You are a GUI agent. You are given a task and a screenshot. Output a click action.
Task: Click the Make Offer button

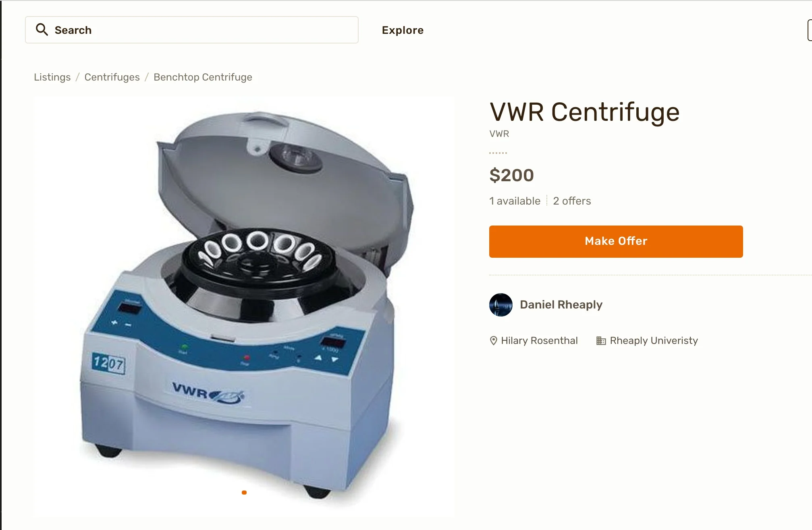click(x=616, y=241)
